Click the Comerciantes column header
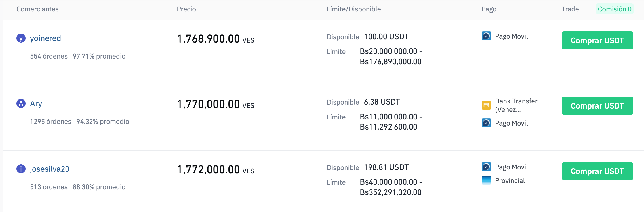Image resolution: width=644 pixels, height=212 pixels. click(x=37, y=9)
